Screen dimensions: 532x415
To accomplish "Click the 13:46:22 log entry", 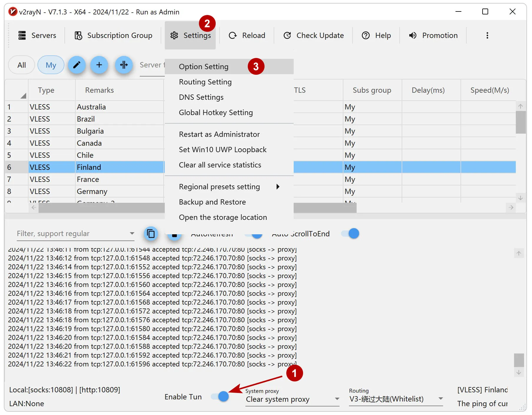I will (x=152, y=364).
